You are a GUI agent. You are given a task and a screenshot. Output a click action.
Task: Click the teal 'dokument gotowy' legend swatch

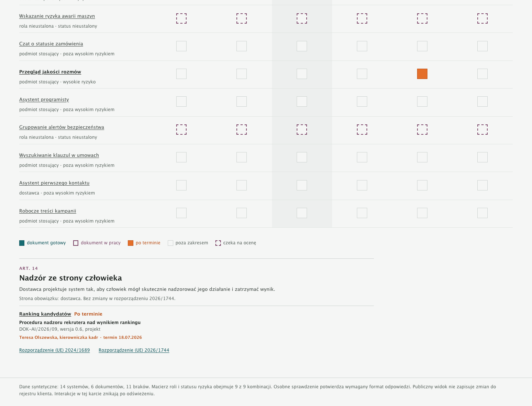point(22,243)
